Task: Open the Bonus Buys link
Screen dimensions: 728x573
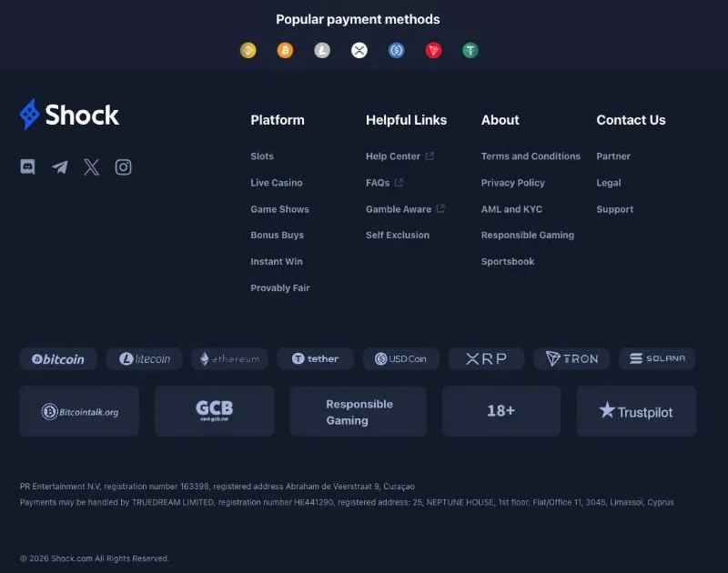Action: [277, 236]
